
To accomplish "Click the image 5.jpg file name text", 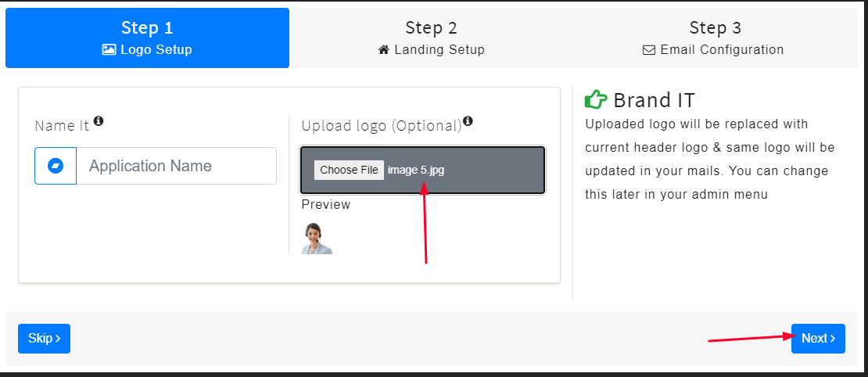I will [416, 170].
